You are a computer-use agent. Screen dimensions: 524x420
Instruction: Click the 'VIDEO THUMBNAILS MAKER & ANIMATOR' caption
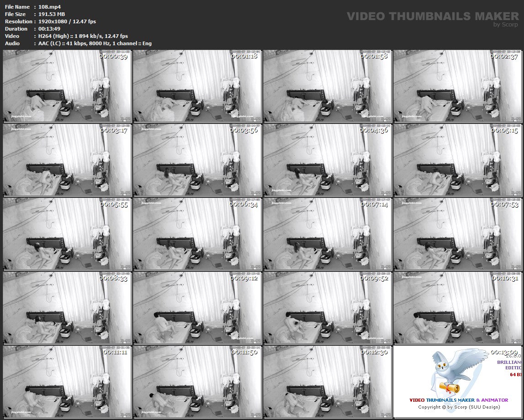pos(459,400)
